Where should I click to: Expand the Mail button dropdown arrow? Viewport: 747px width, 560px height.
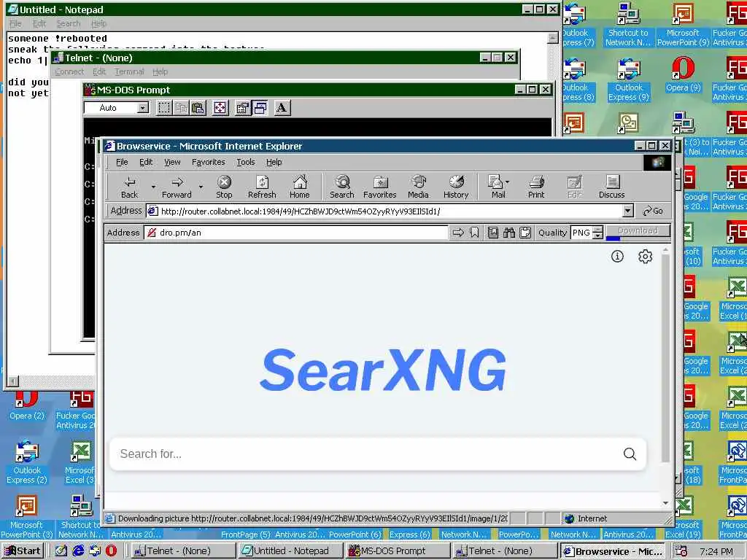[x=508, y=182]
